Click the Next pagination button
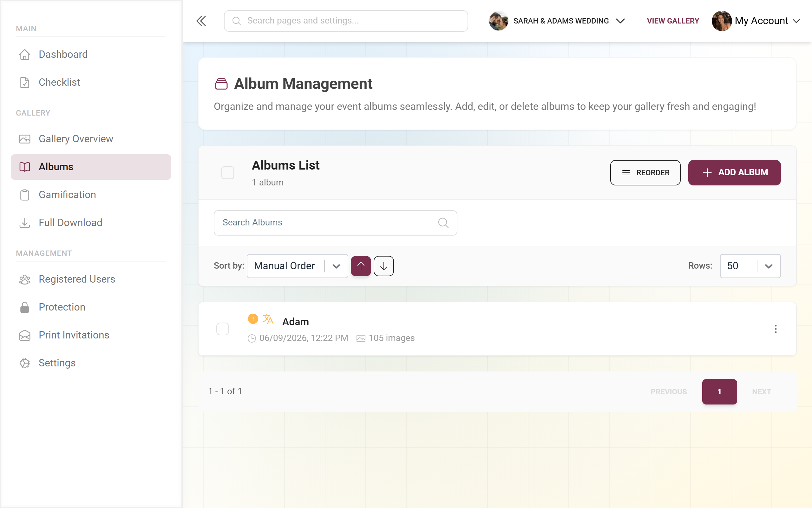 point(761,392)
